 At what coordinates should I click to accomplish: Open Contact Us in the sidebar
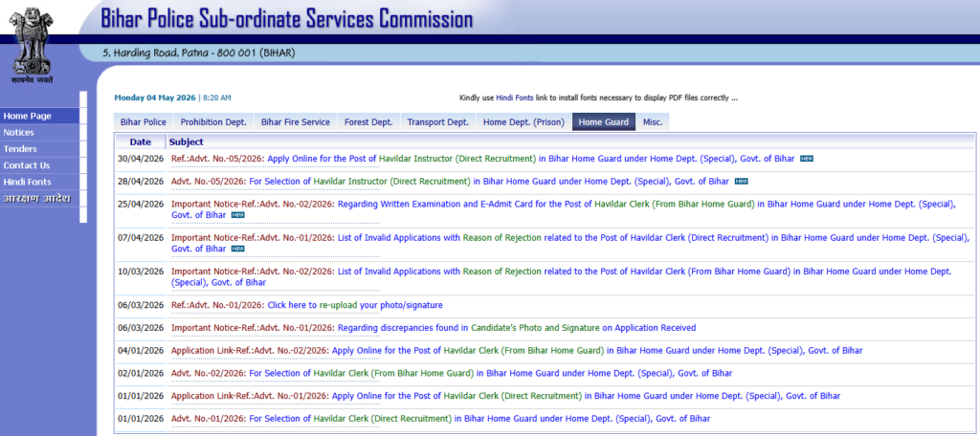coord(39,165)
